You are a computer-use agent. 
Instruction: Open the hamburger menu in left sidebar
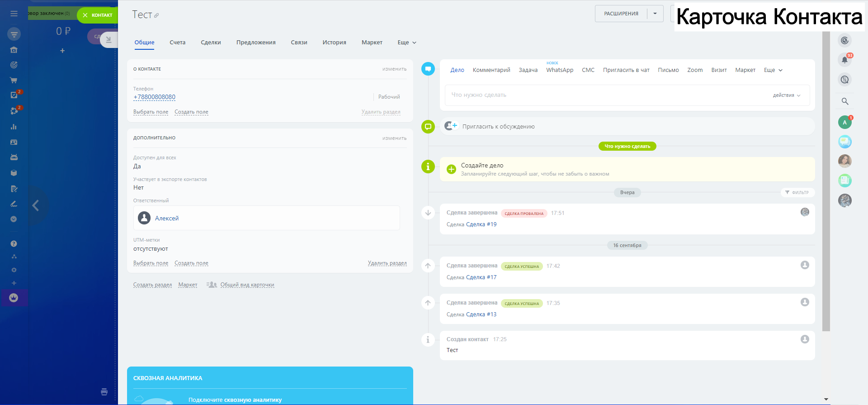coord(14,14)
